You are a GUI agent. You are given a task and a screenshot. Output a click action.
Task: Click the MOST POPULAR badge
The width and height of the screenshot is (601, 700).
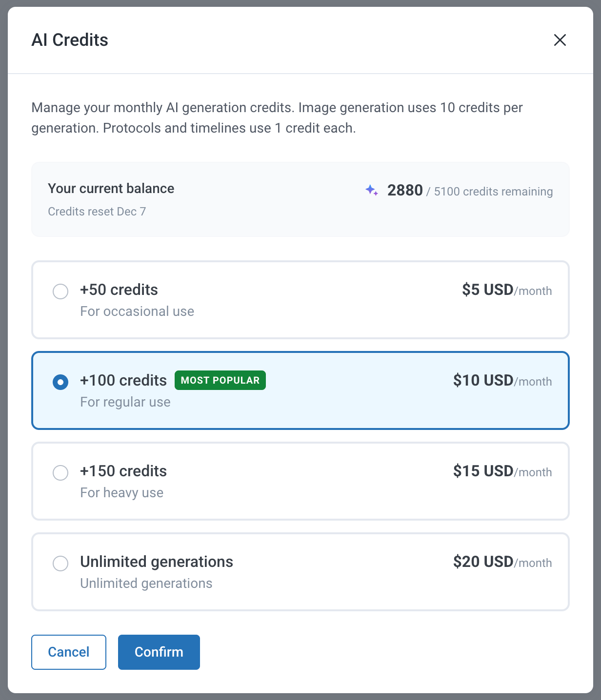pos(220,380)
